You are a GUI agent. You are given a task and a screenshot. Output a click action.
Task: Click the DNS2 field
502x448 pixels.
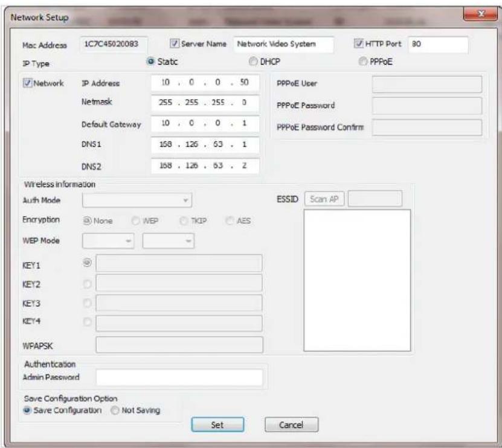click(205, 166)
